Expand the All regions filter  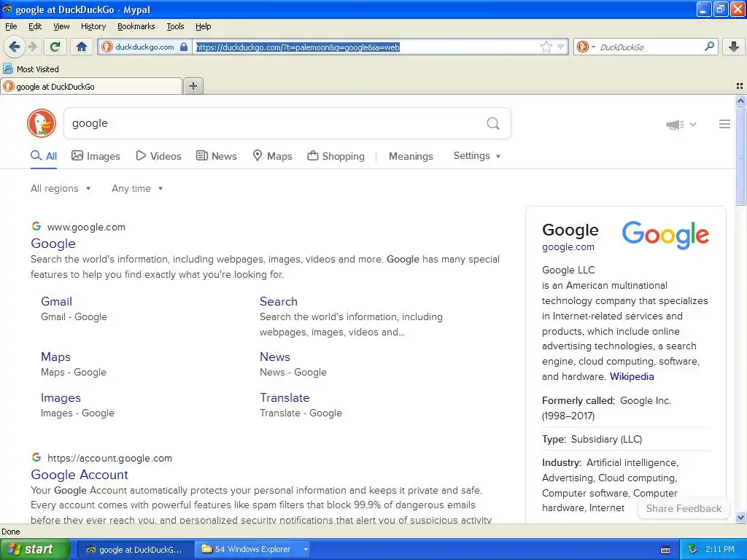(x=61, y=189)
